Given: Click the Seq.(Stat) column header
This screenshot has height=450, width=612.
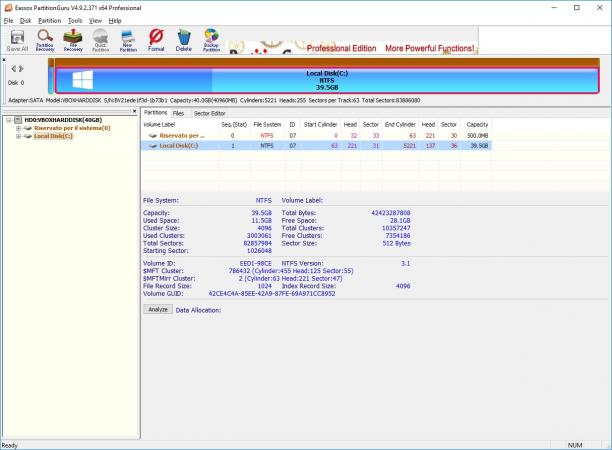Looking at the screenshot, I should 234,125.
